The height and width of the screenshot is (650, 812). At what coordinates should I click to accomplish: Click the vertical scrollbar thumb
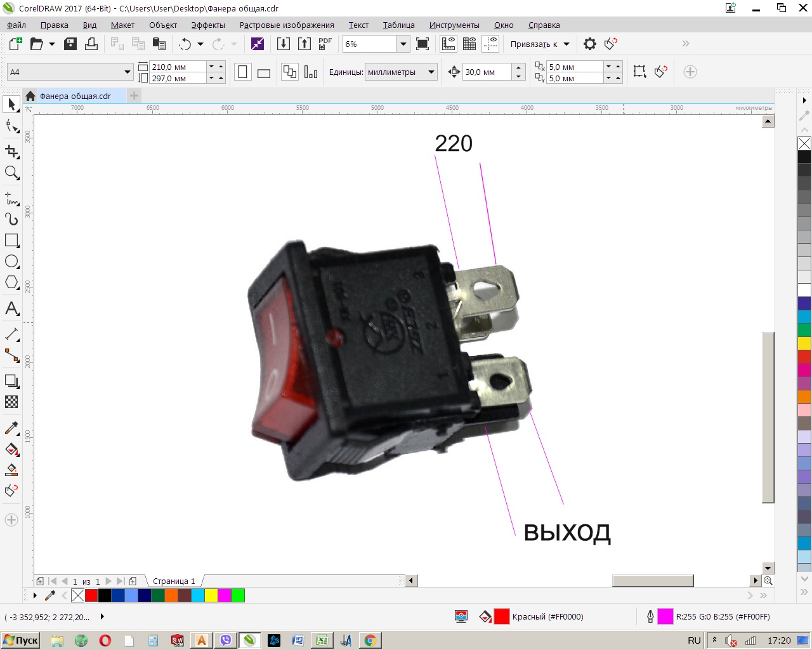pyautogui.click(x=768, y=417)
